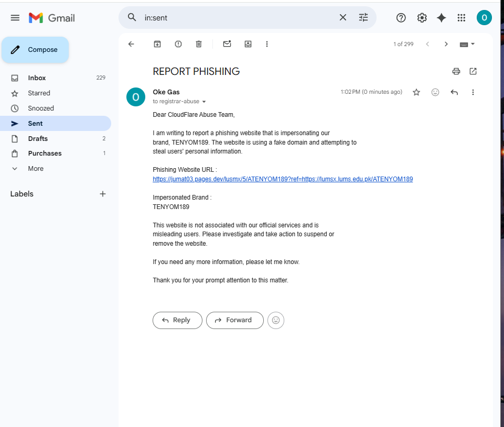Click the reply arrow in message header
The width and height of the screenshot is (504, 427).
tap(454, 92)
